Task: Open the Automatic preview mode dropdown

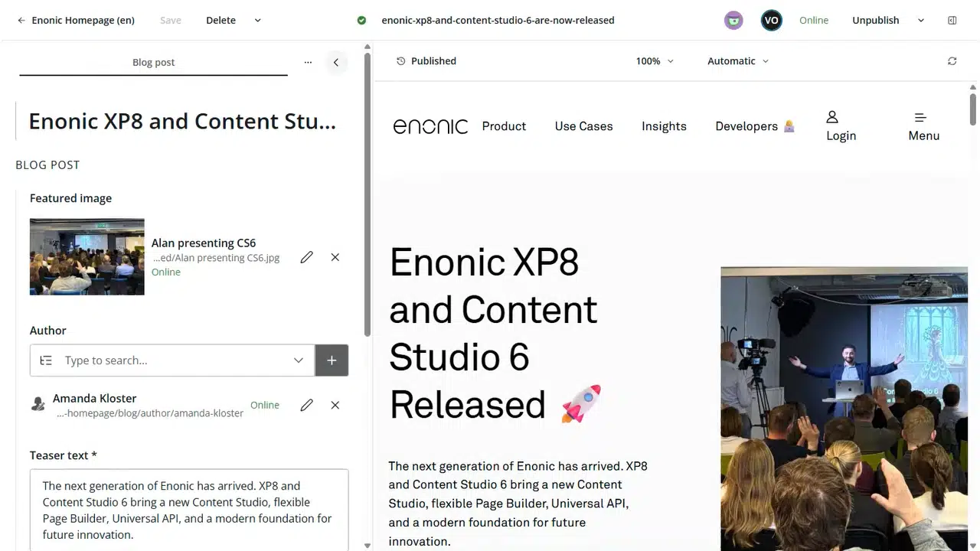Action: (738, 61)
